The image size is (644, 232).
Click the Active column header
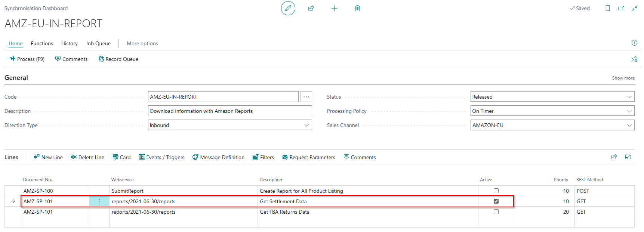click(x=486, y=180)
